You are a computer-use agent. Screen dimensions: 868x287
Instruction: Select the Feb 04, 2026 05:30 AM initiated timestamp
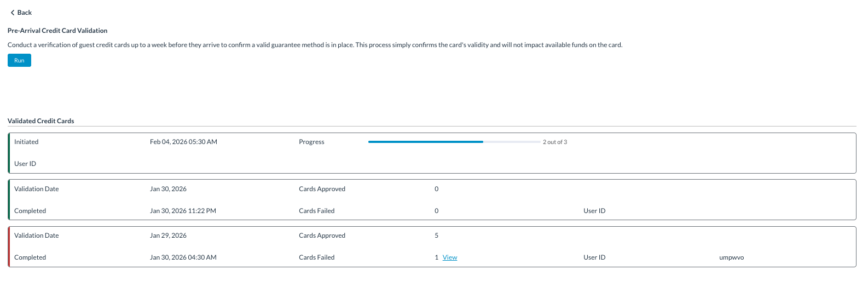183,142
